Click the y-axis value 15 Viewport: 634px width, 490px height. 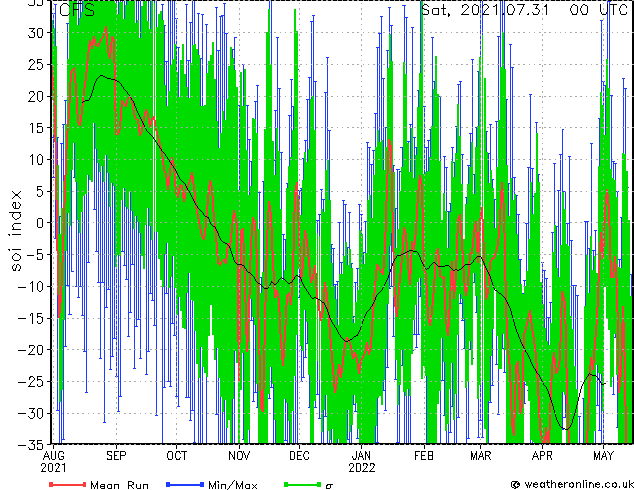click(36, 128)
